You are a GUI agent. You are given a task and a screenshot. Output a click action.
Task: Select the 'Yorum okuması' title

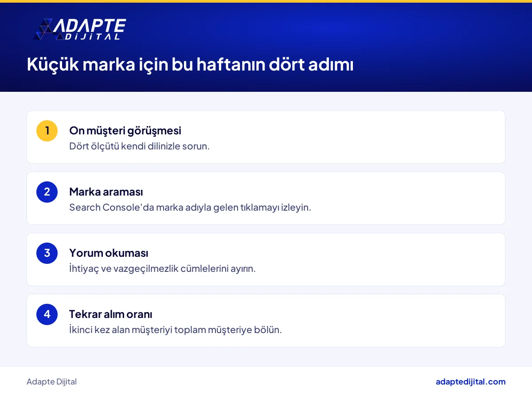click(109, 253)
